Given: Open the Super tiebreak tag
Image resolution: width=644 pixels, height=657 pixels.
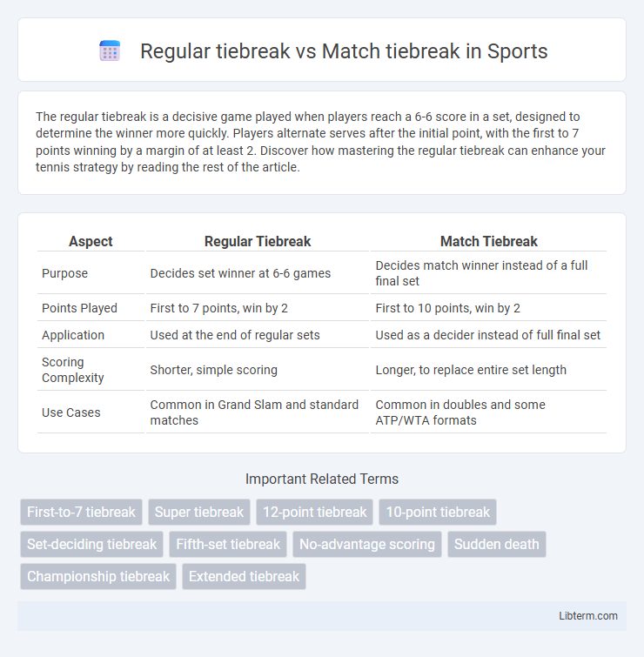Looking at the screenshot, I should (199, 512).
